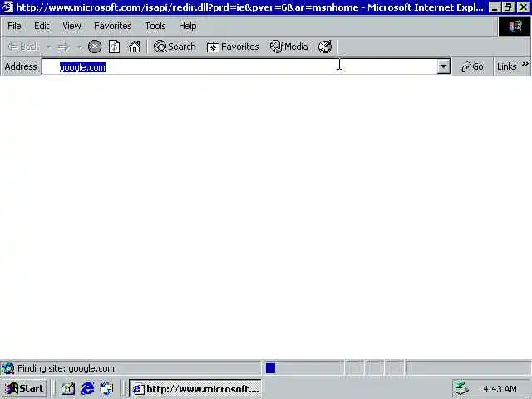This screenshot has width=532, height=399.
Task: Open the Media pane from toolbar
Action: pyautogui.click(x=289, y=47)
